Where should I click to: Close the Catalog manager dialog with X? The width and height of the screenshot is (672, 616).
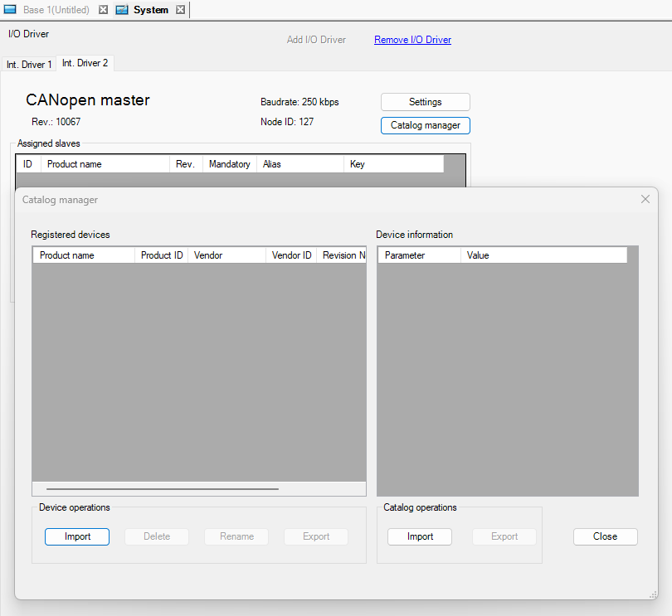(x=645, y=199)
